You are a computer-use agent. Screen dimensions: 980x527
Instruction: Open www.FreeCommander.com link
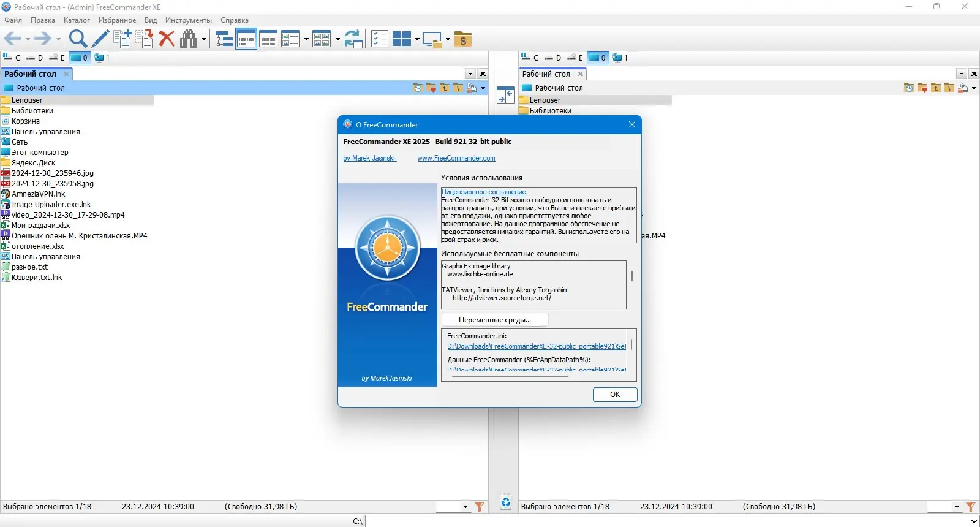point(456,158)
